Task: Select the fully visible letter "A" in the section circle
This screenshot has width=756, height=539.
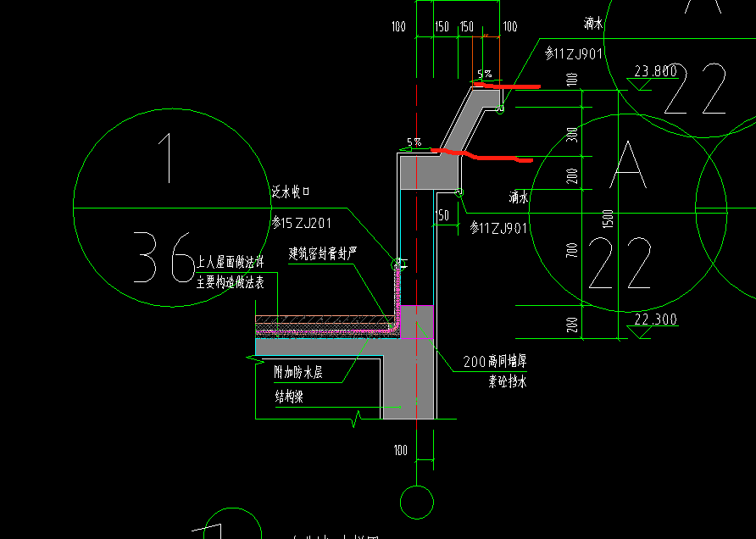Action: coord(628,164)
